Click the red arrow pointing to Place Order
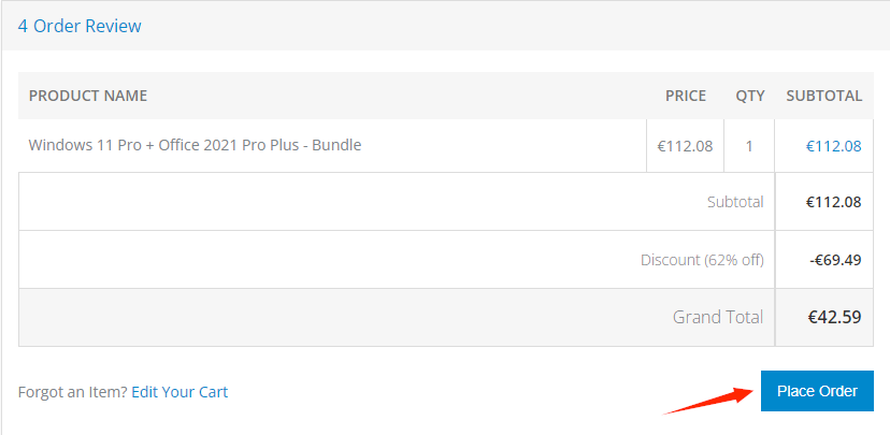 point(707,400)
